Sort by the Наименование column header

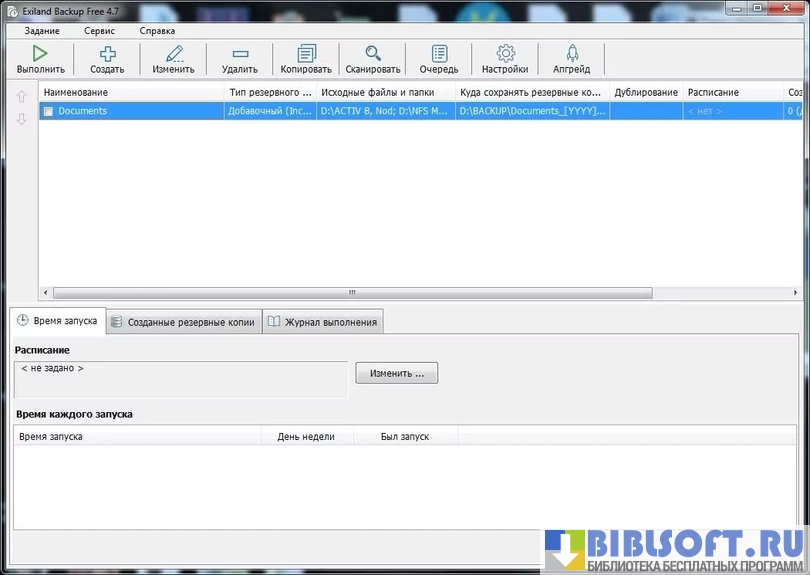coord(130,92)
